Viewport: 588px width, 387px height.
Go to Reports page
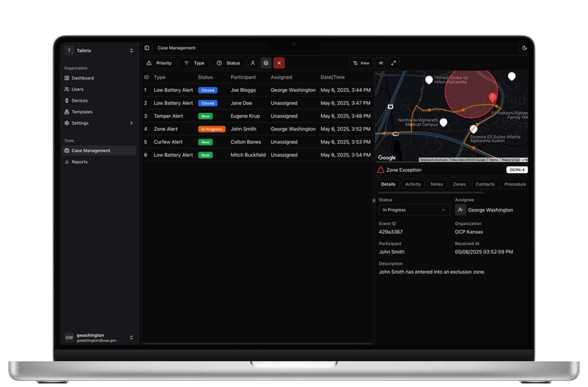point(79,162)
